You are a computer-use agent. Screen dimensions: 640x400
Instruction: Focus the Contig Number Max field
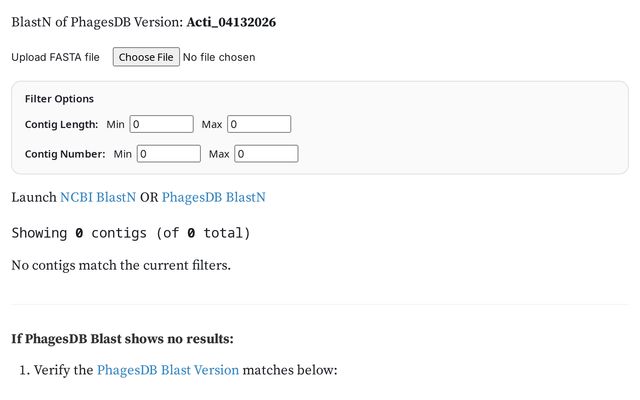tap(267, 154)
